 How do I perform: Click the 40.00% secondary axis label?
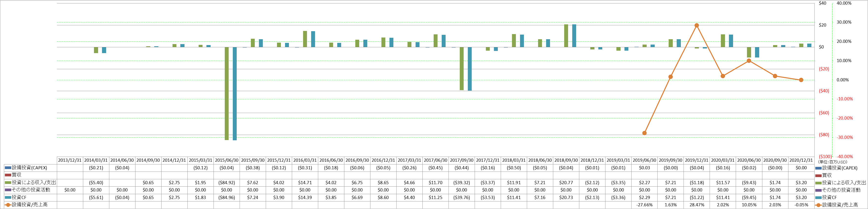[844, 3]
